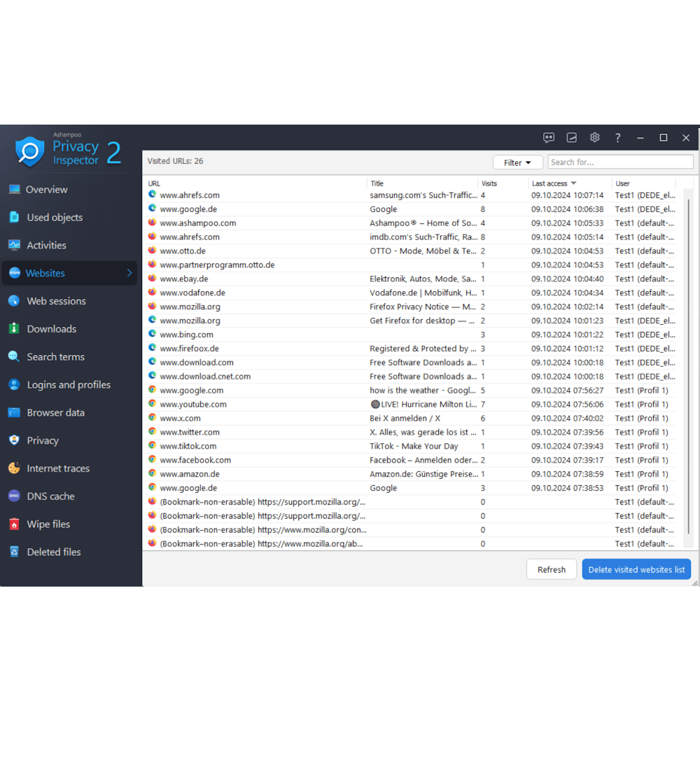
Task: Click the vertical scrollbar of URL list
Action: coord(689,364)
